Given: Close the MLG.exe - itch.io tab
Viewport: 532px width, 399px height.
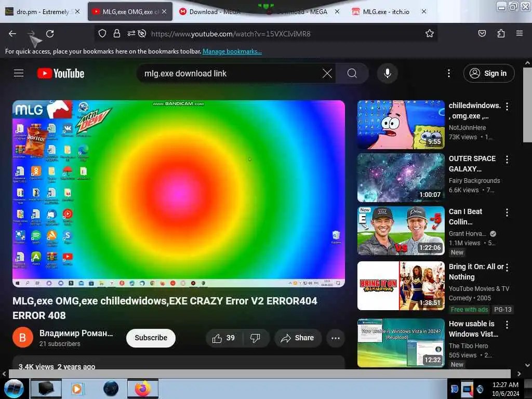Looking at the screenshot, I should click(424, 11).
